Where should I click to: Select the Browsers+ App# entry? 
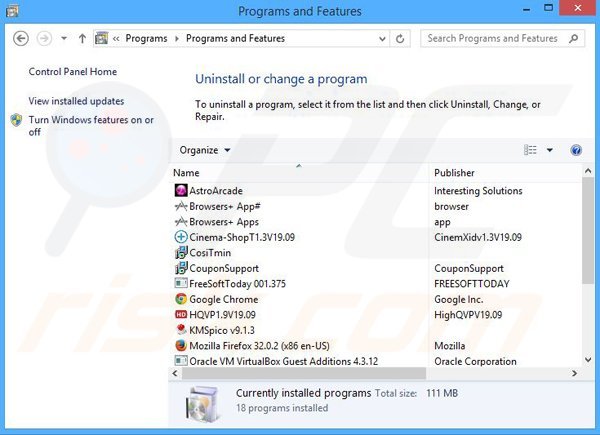(225, 206)
